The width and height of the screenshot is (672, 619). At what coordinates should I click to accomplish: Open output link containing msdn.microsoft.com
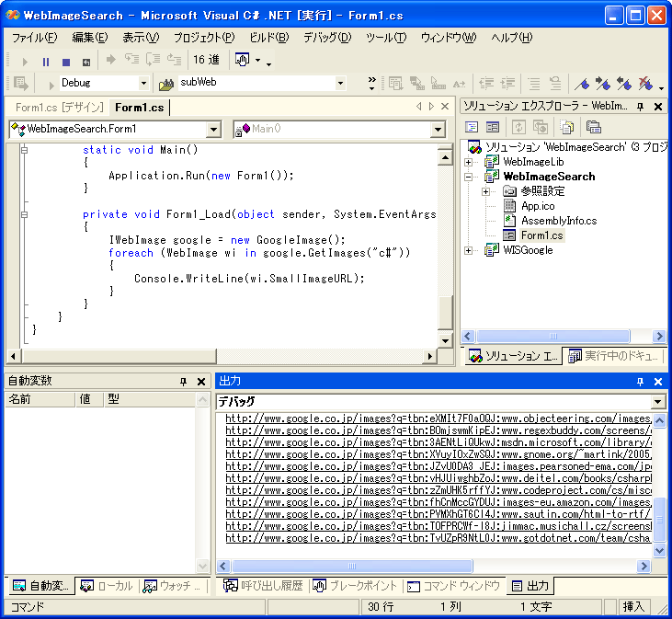click(439, 442)
